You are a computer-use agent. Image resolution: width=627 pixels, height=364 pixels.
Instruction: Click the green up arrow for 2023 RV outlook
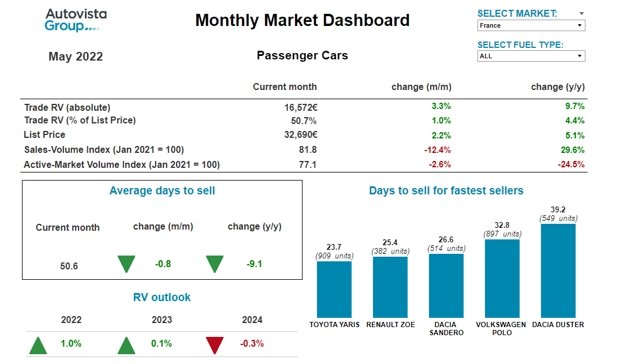126,344
